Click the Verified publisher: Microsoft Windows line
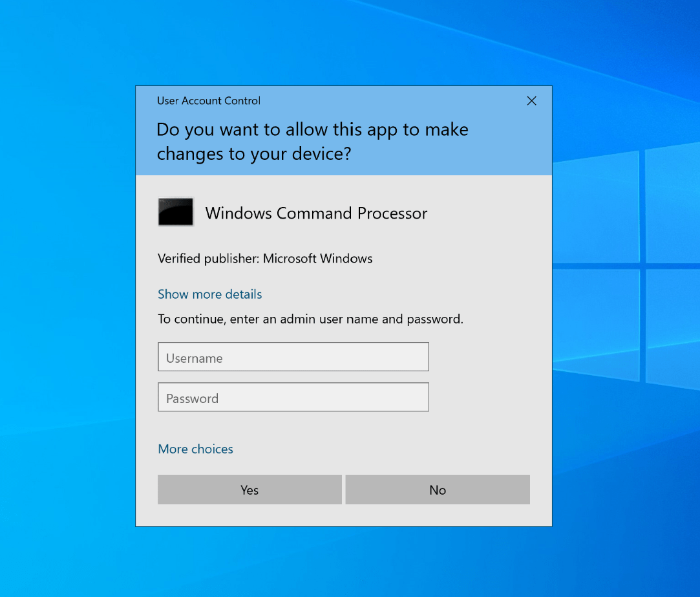Screen dimensions: 700x597 coord(265,259)
